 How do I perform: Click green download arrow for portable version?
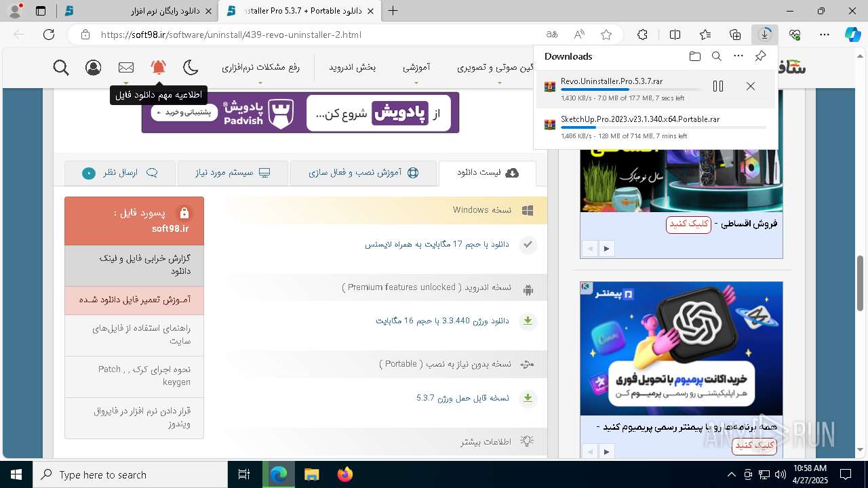tap(528, 398)
